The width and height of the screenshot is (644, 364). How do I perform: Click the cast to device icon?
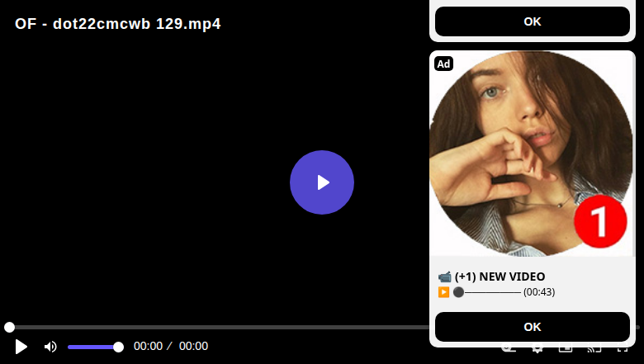click(594, 350)
